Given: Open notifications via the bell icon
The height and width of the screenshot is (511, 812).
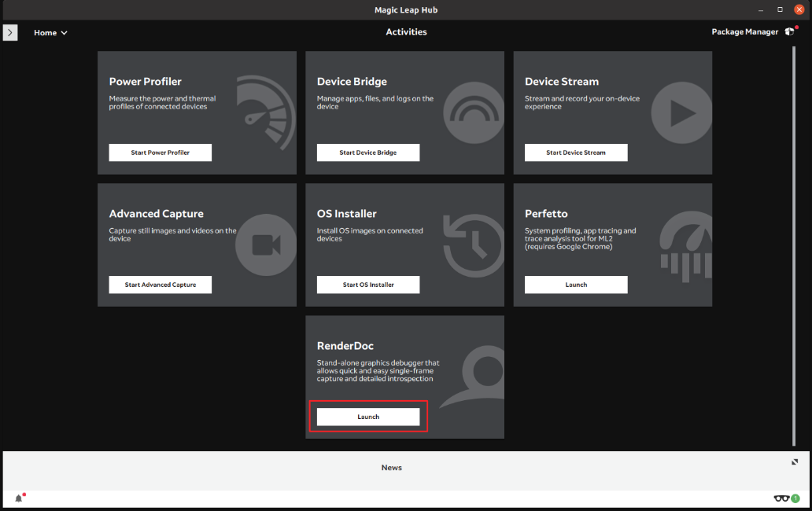Looking at the screenshot, I should coord(17,497).
